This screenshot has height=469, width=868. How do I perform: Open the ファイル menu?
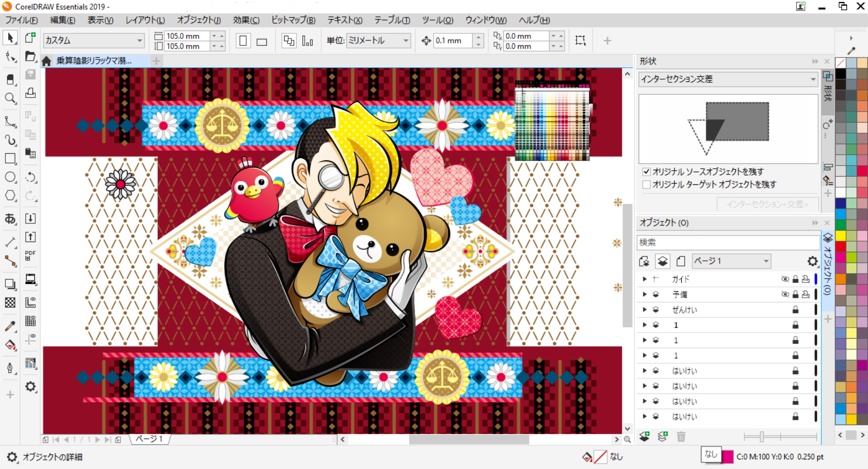(x=22, y=20)
